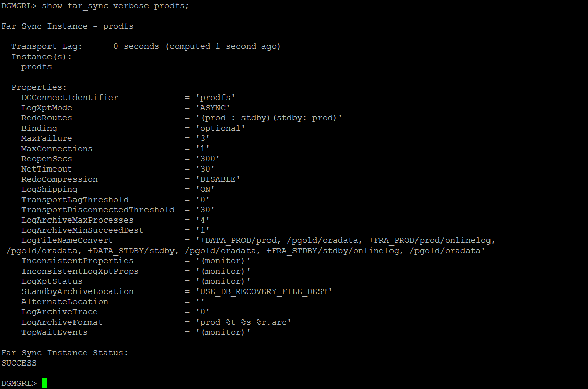Viewport: 588px width, 389px height.
Task: Click the TopWaitEvents property name
Action: pyautogui.click(x=55, y=332)
